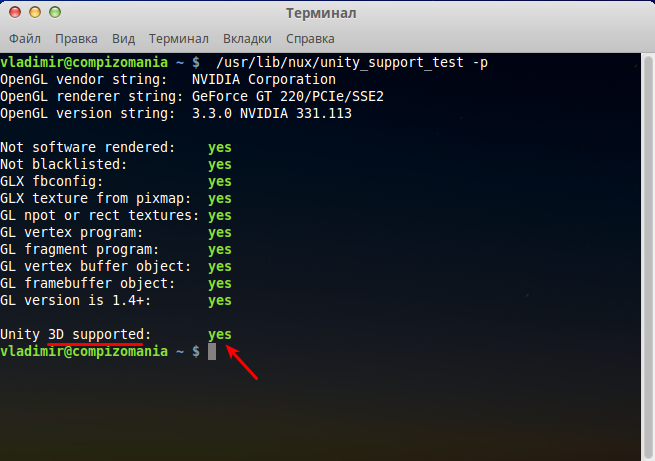This screenshot has width=655, height=461.
Task: Open the Справка menu
Action: tap(310, 39)
